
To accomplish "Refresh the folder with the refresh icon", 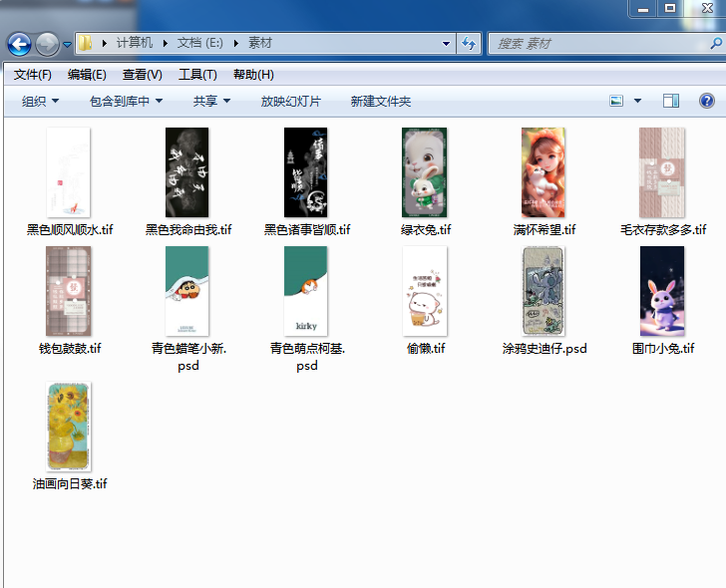I will coord(469,44).
